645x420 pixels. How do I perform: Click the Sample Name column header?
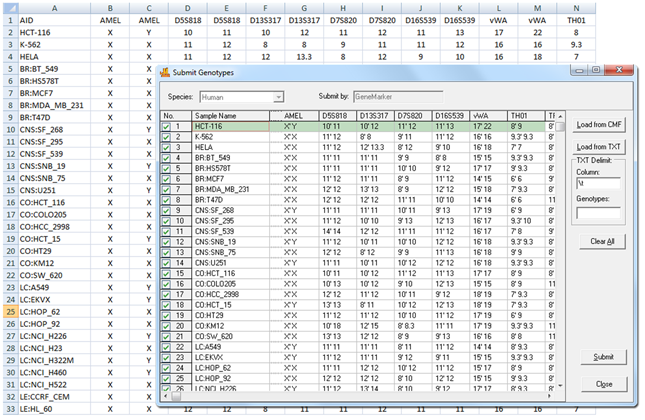pos(231,116)
